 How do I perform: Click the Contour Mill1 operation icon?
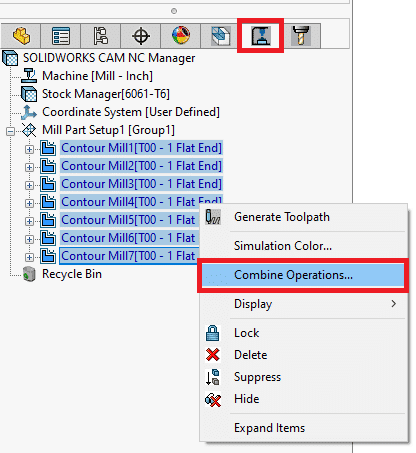point(48,148)
